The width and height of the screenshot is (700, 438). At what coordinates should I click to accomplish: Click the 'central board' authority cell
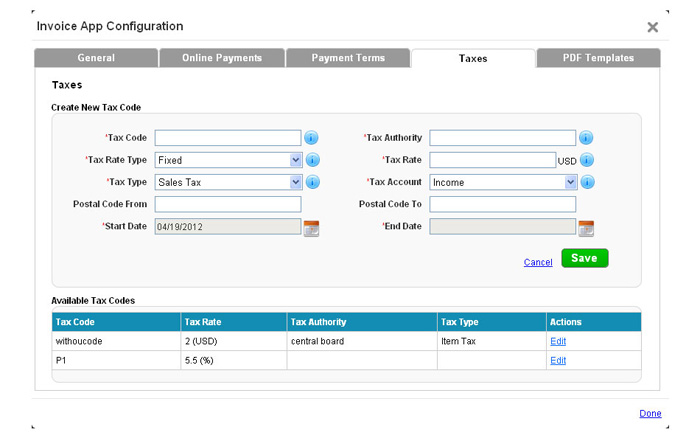[x=362, y=341]
